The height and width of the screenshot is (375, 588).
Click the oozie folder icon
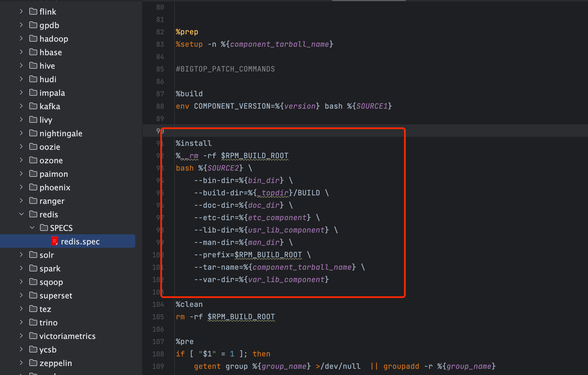(x=33, y=147)
